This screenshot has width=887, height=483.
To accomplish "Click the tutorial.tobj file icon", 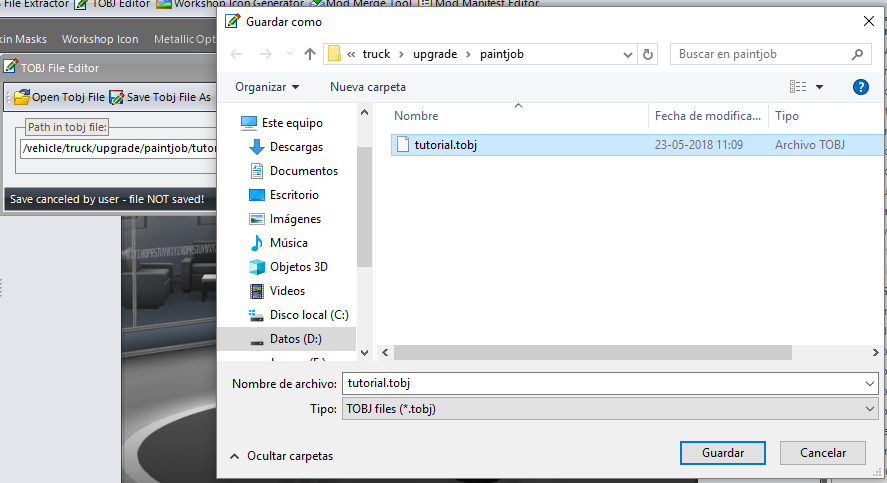I will coord(403,145).
